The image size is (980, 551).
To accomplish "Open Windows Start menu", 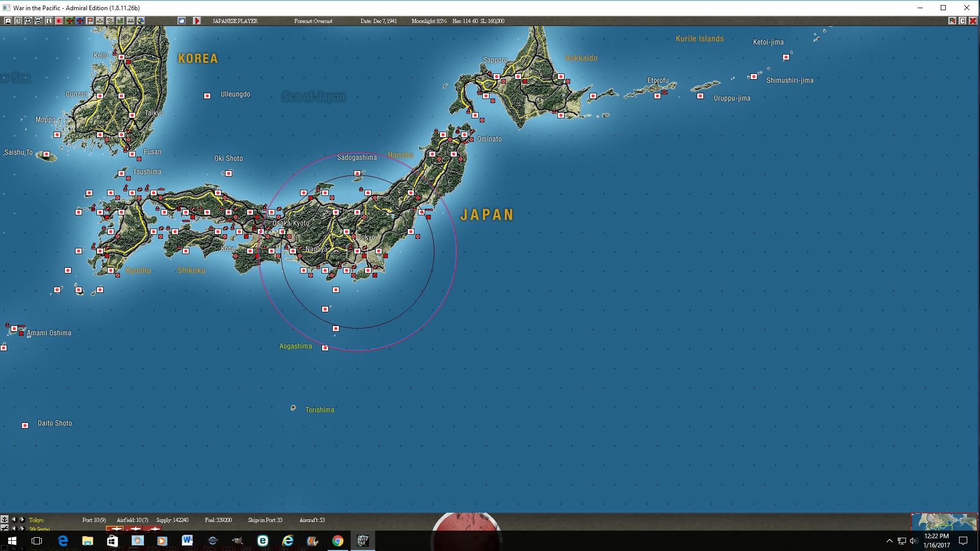I will 12,541.
